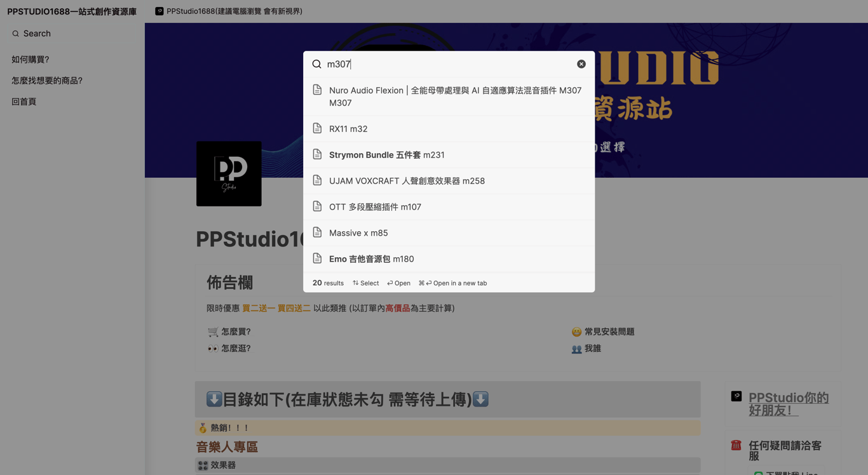Open the Nuro Audio Flexion M307 result

(x=449, y=97)
